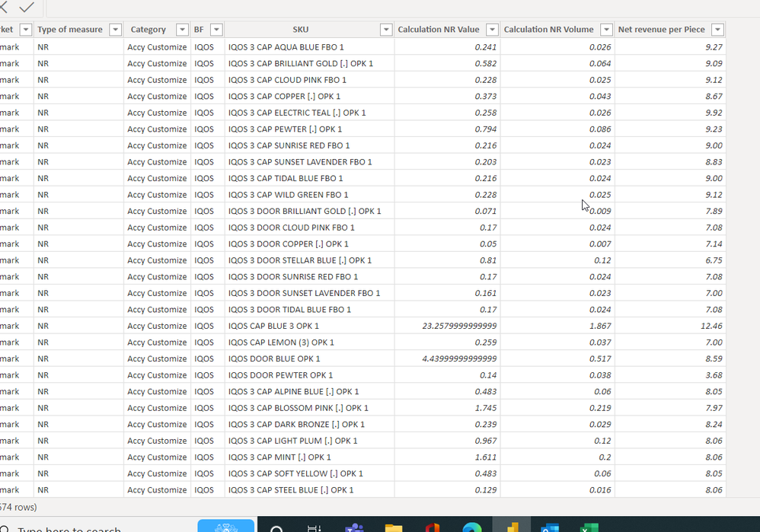Image resolution: width=760 pixels, height=532 pixels.
Task: Open filter dropdown for Category column
Action: tap(182, 30)
